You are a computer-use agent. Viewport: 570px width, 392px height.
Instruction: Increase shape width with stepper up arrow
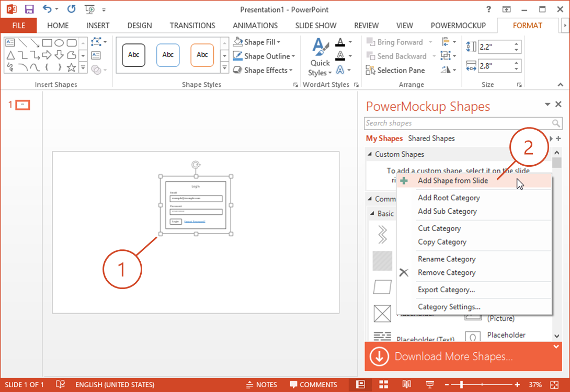pyautogui.click(x=517, y=63)
